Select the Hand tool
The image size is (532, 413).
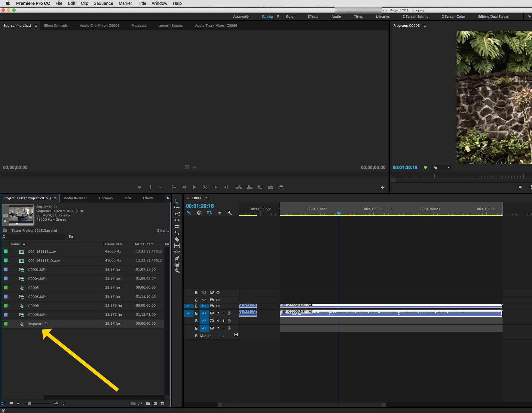pos(177,265)
